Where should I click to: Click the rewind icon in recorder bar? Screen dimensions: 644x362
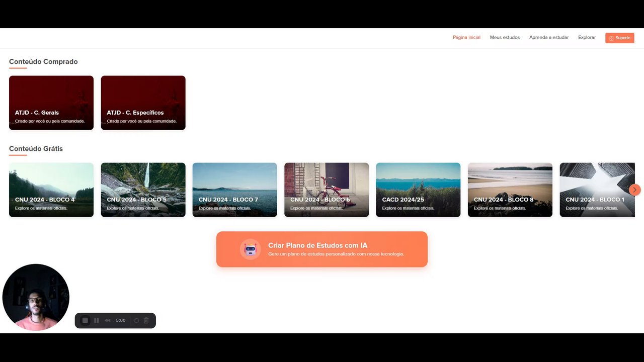(108, 320)
